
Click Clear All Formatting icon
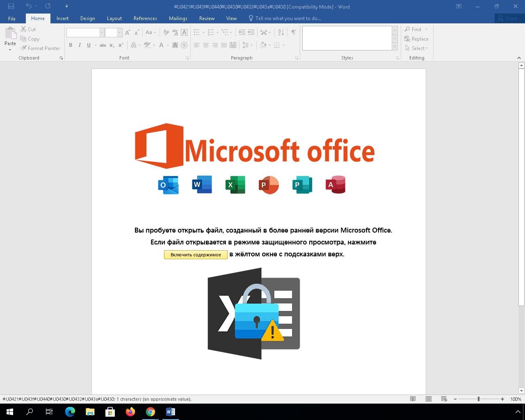pos(166,32)
